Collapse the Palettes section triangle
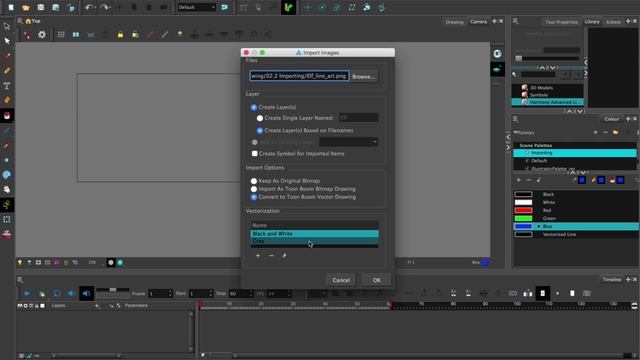 click(516, 133)
